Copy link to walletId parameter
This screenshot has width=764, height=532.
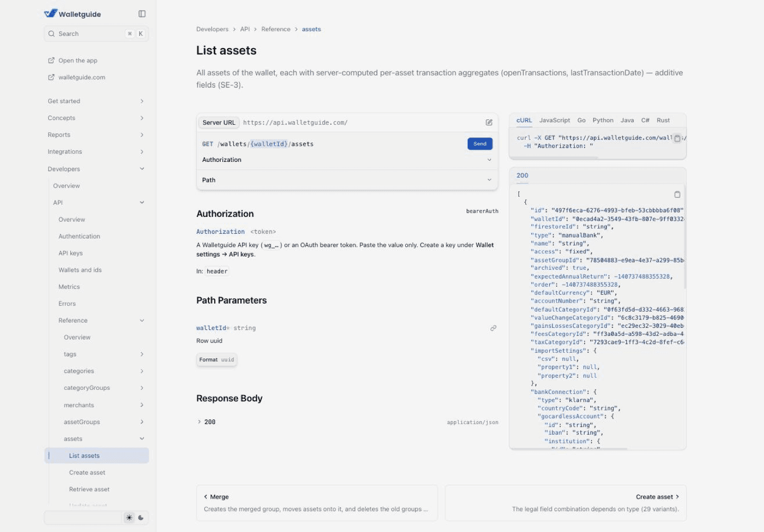click(493, 328)
